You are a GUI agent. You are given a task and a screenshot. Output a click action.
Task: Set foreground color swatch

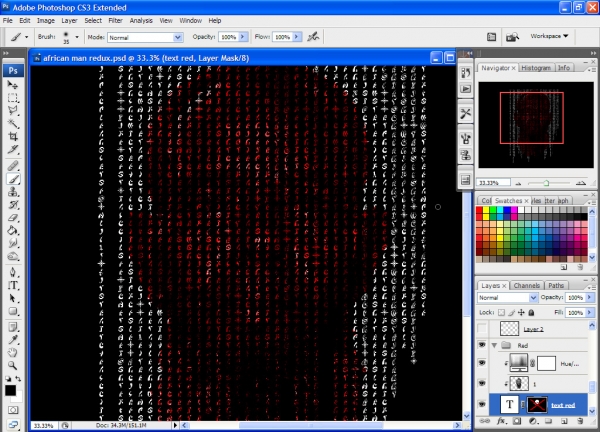pyautogui.click(x=10, y=390)
